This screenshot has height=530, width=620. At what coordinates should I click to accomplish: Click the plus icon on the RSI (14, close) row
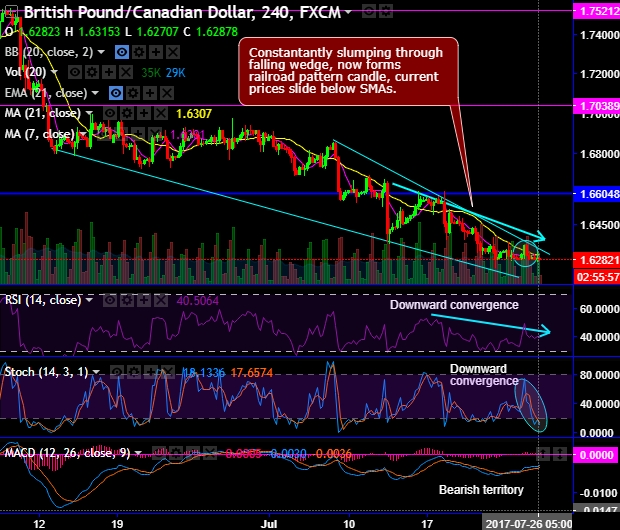144,301
